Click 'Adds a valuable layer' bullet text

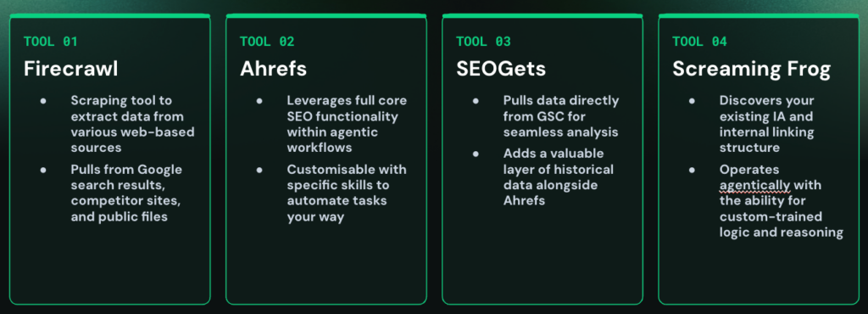tap(558, 177)
